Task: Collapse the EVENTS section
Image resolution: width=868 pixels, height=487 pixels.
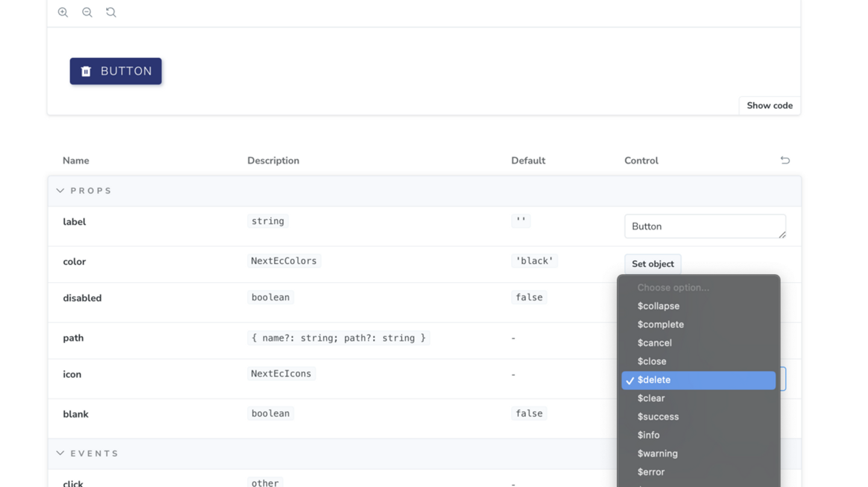Action: (x=60, y=453)
